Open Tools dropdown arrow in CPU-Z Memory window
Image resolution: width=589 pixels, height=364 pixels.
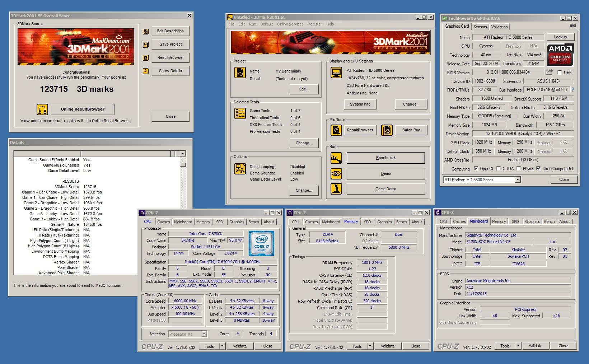[x=370, y=346]
